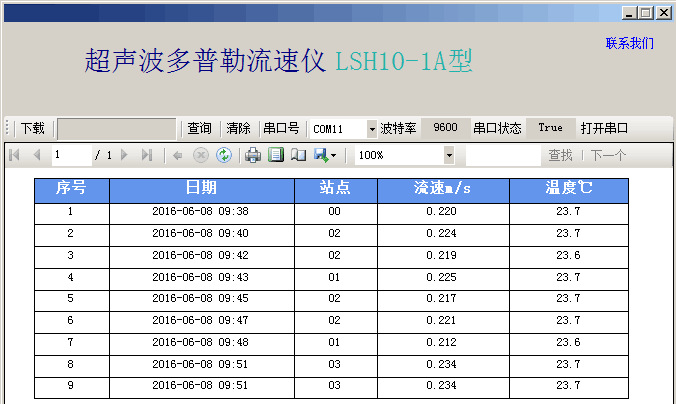Click the 串口号 label
Image resolution: width=676 pixels, height=404 pixels.
281,128
